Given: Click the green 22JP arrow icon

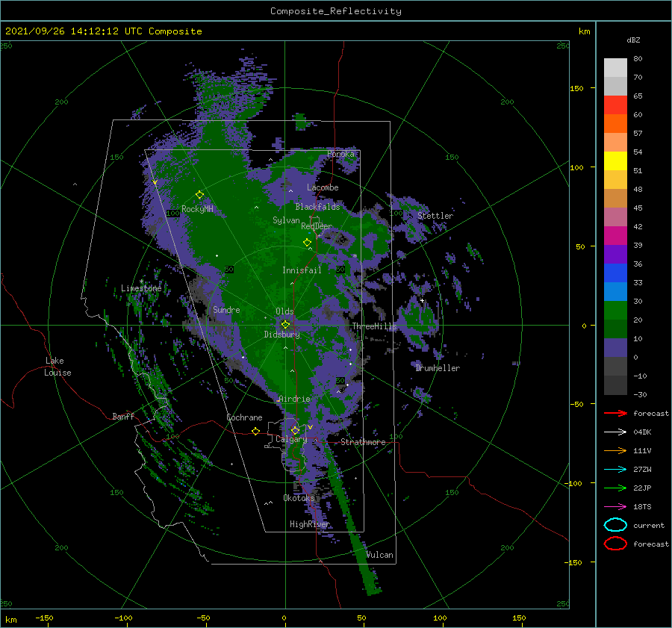Looking at the screenshot, I should 615,488.
